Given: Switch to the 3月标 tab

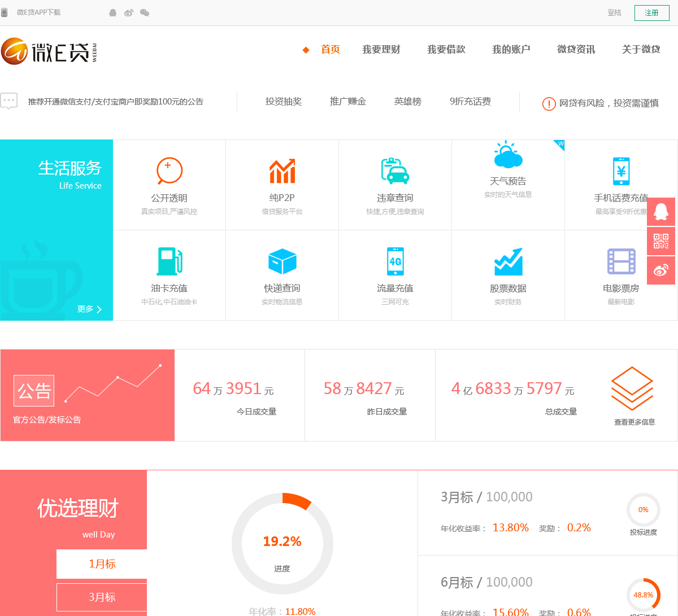Looking at the screenshot, I should click(x=102, y=597).
